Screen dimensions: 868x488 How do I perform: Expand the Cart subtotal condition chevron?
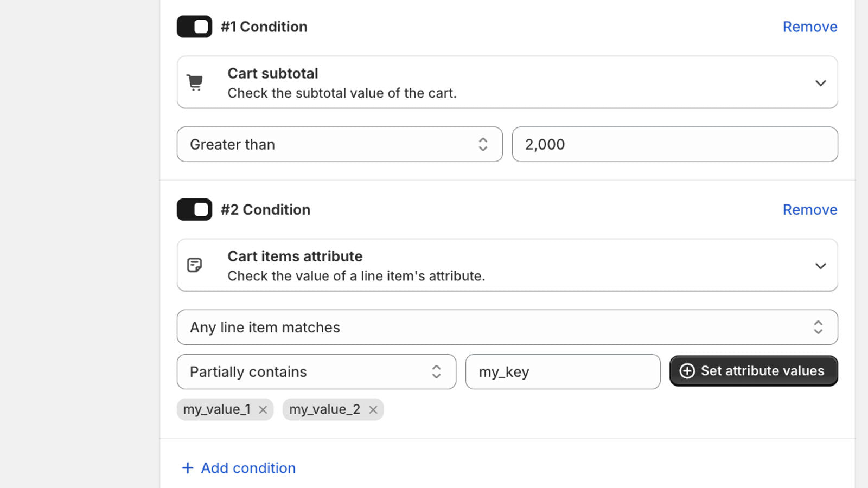[x=821, y=82]
